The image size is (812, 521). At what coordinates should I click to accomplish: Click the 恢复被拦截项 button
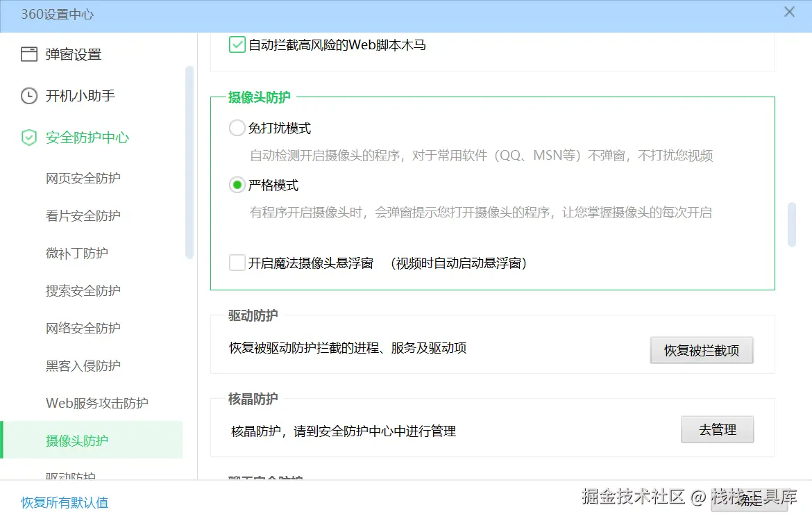click(702, 350)
